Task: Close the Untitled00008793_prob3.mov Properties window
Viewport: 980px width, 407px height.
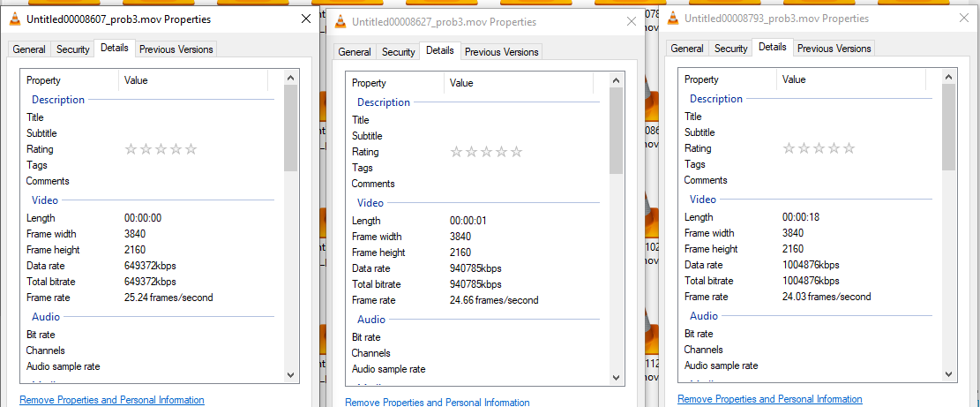Action: [964, 19]
